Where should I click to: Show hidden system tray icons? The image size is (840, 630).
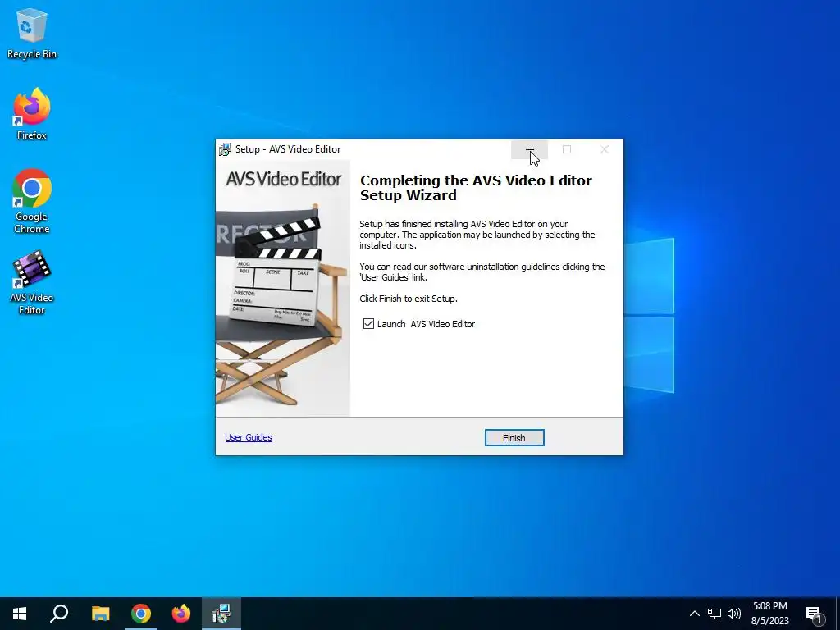point(694,614)
